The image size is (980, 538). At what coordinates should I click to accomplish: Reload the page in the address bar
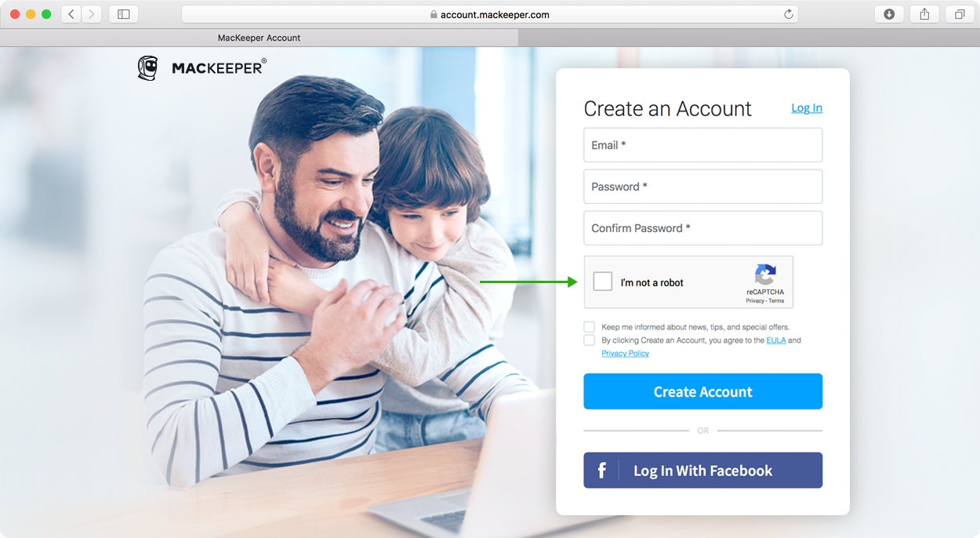click(x=789, y=14)
